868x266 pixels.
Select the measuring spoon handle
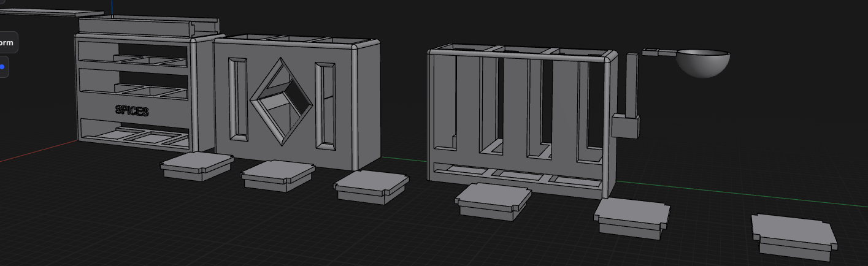659,53
